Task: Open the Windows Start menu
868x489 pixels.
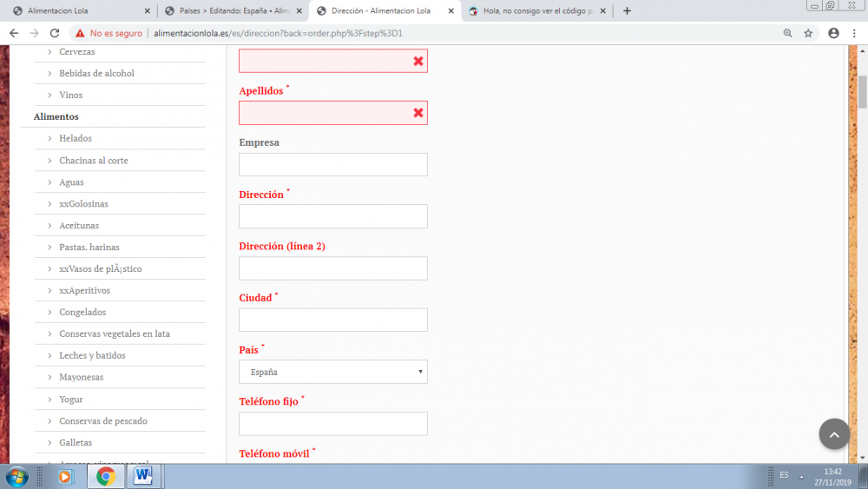Action: pos(16,476)
